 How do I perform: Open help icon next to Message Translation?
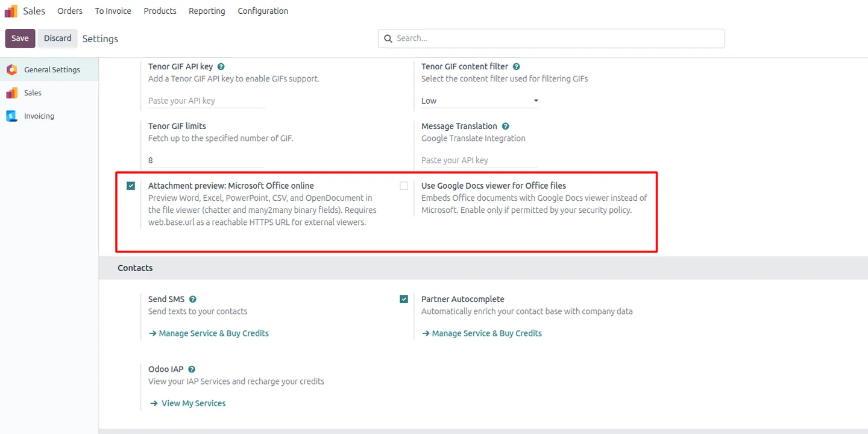coord(505,127)
